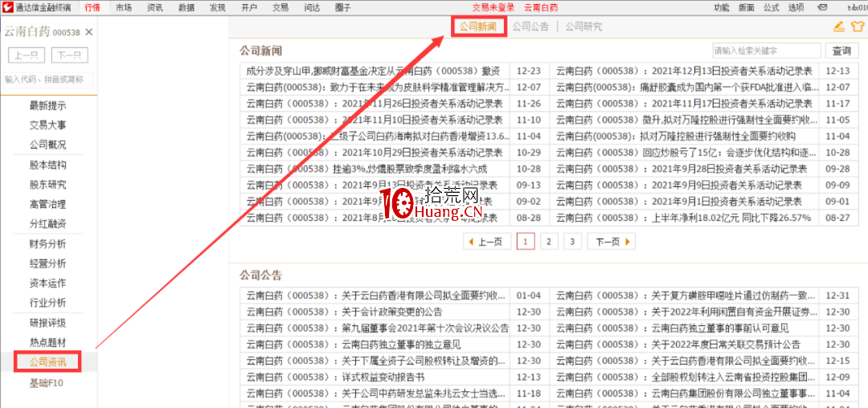The height and width of the screenshot is (408, 868).
Task: Open the 2021年11月17日投资者关系活动记录表 news
Action: click(x=684, y=104)
